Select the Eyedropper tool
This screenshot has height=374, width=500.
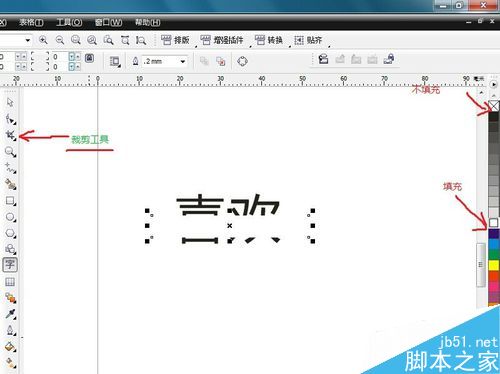pyautogui.click(x=10, y=314)
